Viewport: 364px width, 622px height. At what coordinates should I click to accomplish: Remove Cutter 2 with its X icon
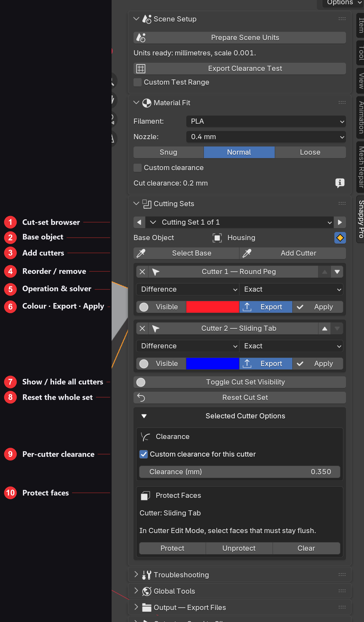coord(142,329)
